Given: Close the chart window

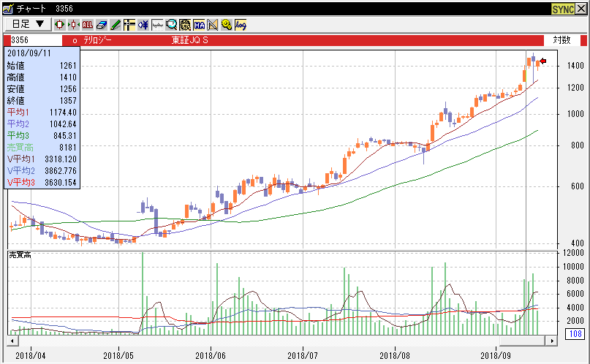Looking at the screenshot, I should click(582, 8).
